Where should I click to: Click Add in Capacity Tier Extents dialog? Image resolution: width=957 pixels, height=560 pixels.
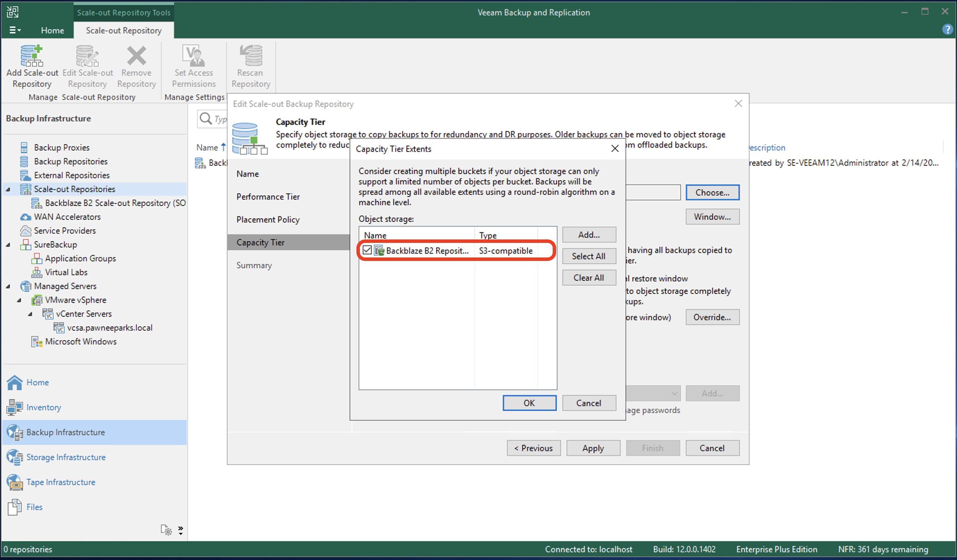589,235
